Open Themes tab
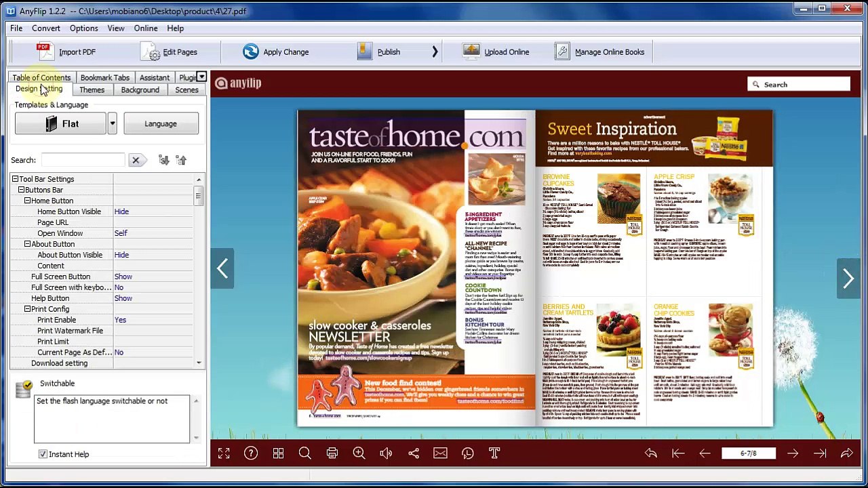868x488 pixels. tap(92, 90)
